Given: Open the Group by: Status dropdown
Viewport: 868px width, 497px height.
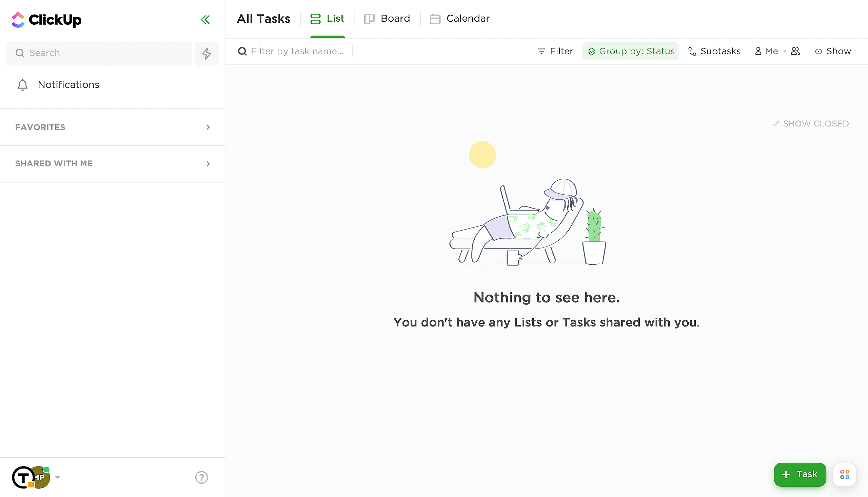Looking at the screenshot, I should coord(631,51).
